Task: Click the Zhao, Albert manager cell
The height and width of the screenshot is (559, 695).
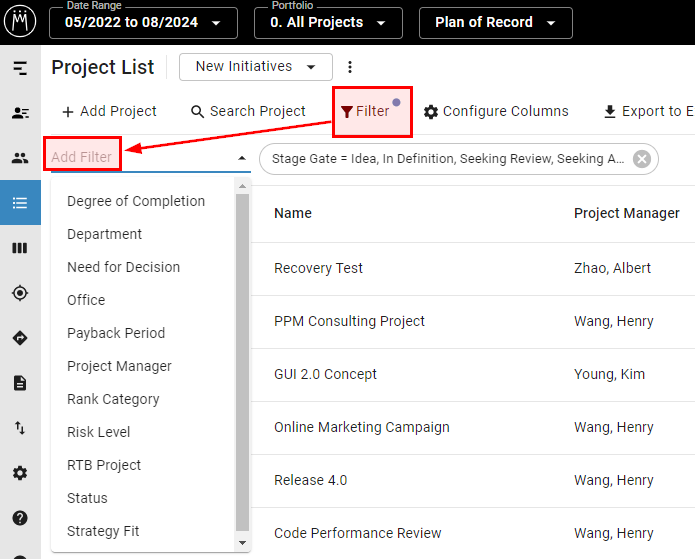Action: [x=613, y=268]
